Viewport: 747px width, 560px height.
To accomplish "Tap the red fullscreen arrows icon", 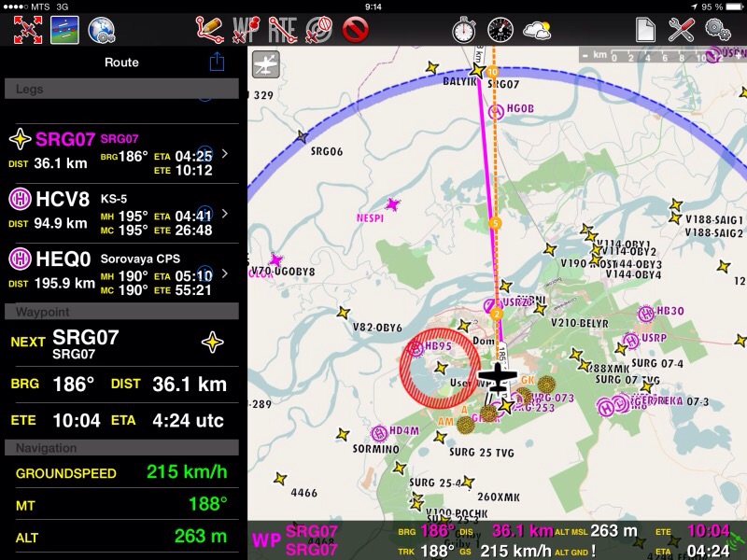I will [x=28, y=30].
